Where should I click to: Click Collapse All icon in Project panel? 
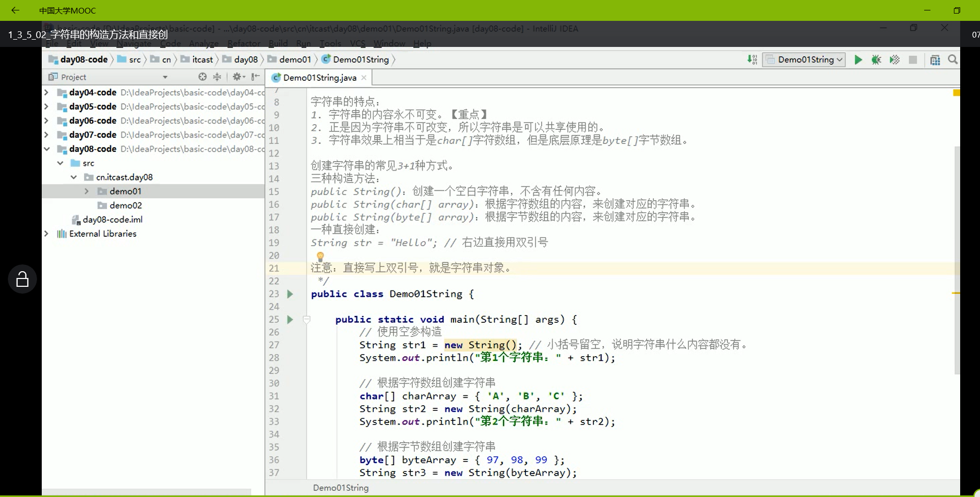(217, 77)
